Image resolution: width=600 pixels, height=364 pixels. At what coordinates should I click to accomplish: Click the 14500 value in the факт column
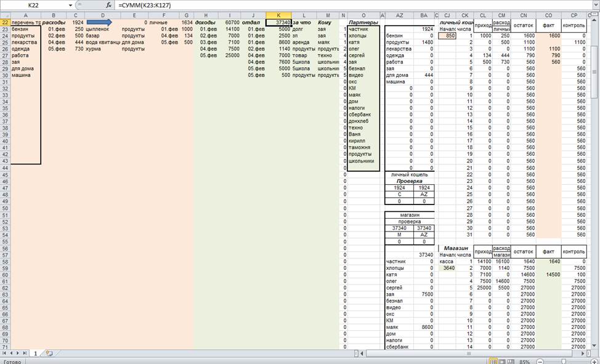point(548,275)
